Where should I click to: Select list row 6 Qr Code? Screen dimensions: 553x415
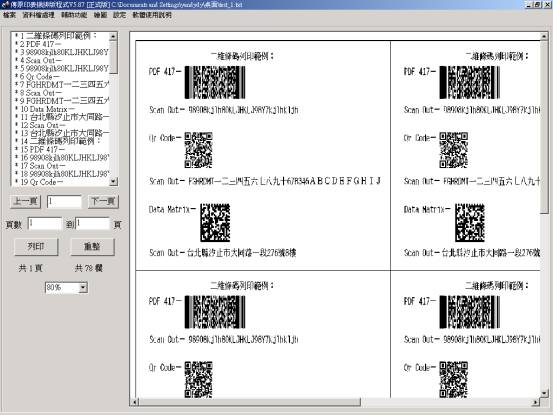click(x=61, y=77)
